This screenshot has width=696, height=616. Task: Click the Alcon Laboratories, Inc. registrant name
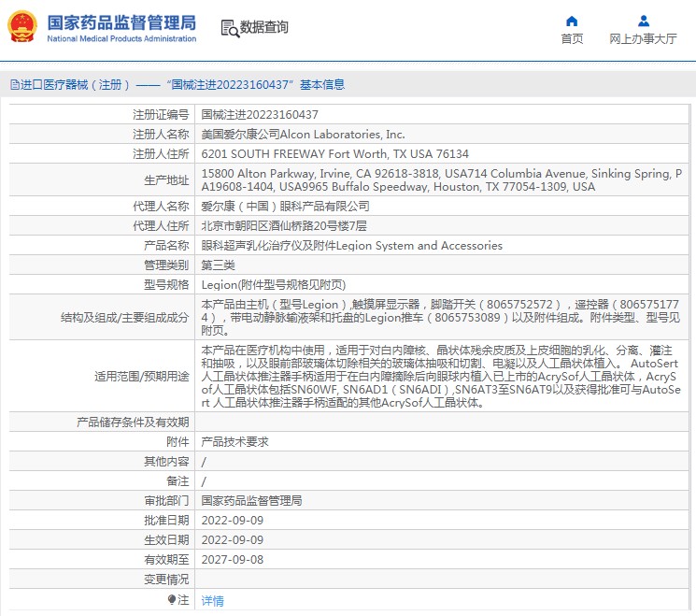pos(304,135)
